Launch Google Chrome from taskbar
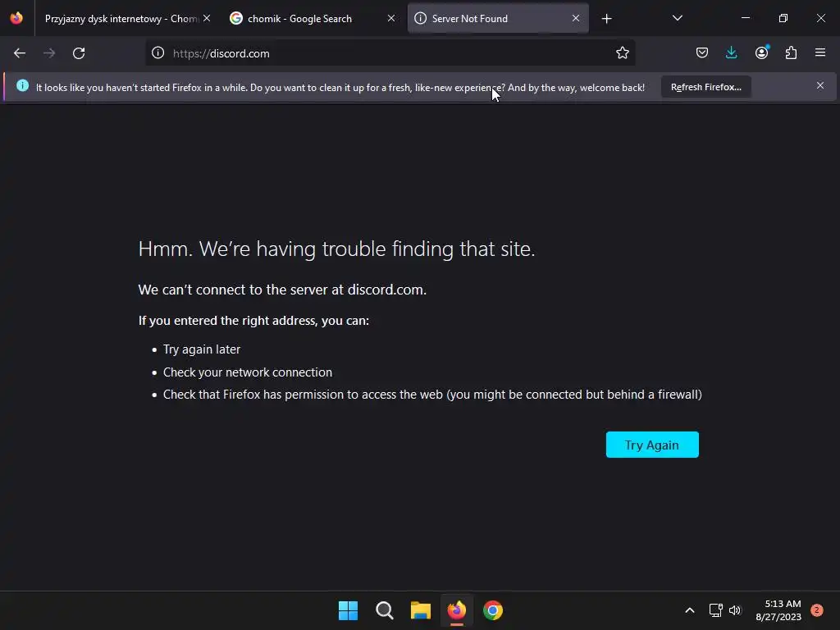This screenshot has width=840, height=630. coord(493,610)
